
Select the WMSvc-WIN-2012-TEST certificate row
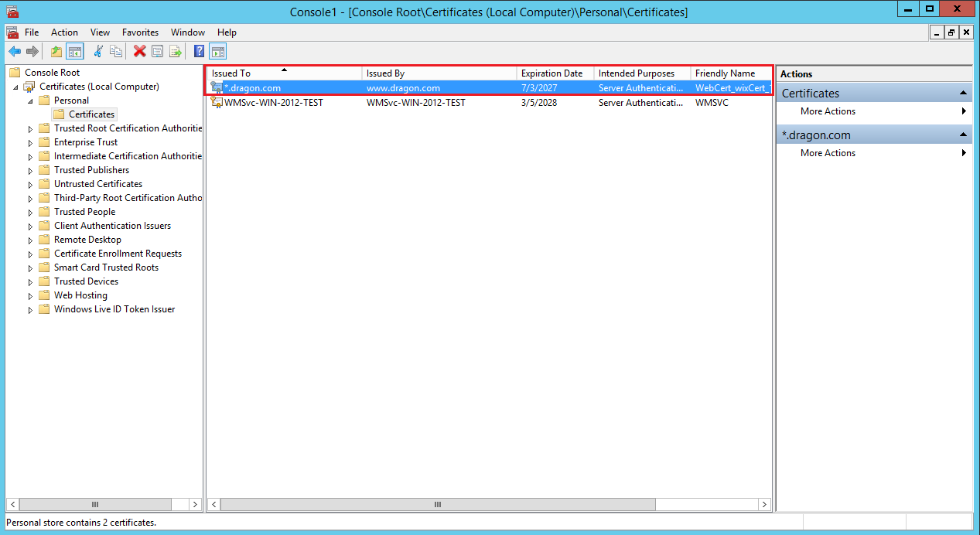[x=490, y=102]
